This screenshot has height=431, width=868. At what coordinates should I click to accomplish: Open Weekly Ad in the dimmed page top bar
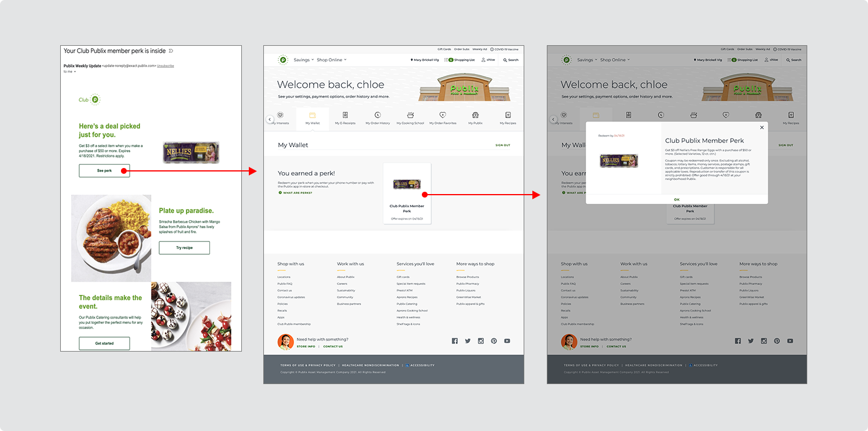tap(763, 49)
